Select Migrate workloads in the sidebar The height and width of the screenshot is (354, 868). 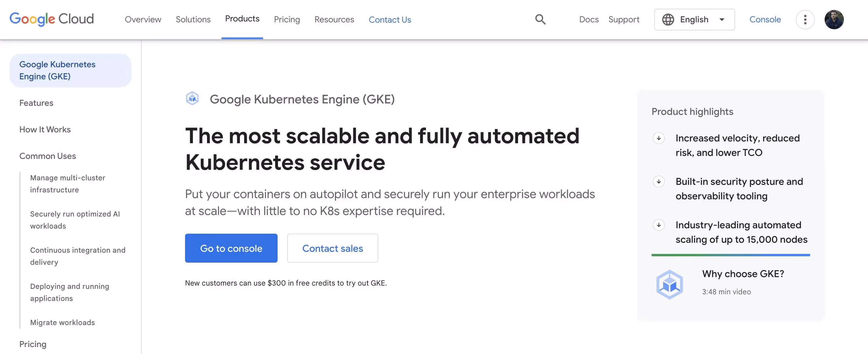62,322
